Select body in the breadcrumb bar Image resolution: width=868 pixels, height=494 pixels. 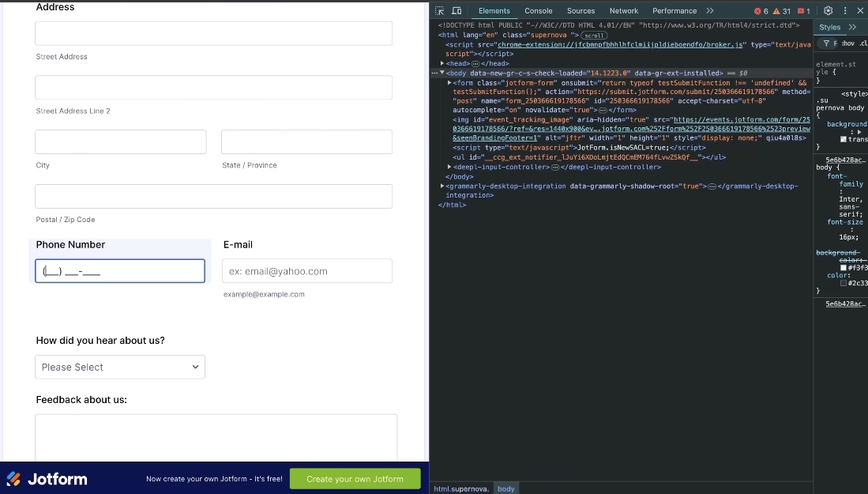[506, 488]
